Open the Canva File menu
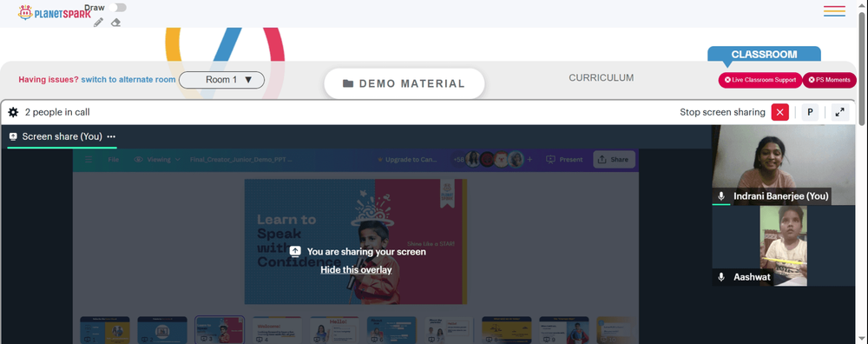 tap(114, 160)
